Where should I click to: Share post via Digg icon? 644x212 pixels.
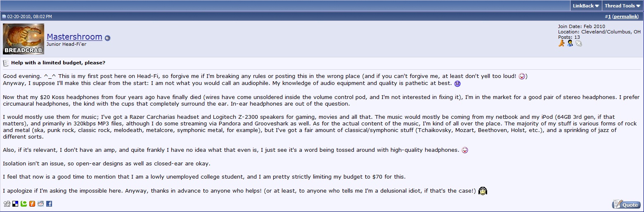point(7,204)
